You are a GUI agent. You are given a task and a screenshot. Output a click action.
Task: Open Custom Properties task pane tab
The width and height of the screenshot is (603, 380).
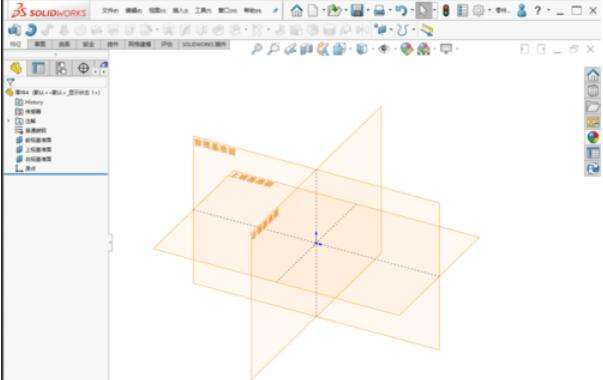pyautogui.click(x=593, y=153)
